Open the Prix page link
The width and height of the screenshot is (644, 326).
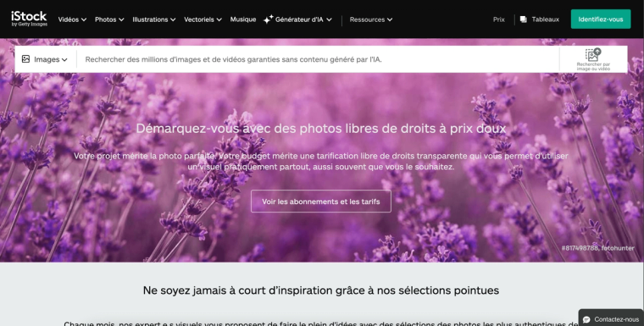[x=498, y=19]
